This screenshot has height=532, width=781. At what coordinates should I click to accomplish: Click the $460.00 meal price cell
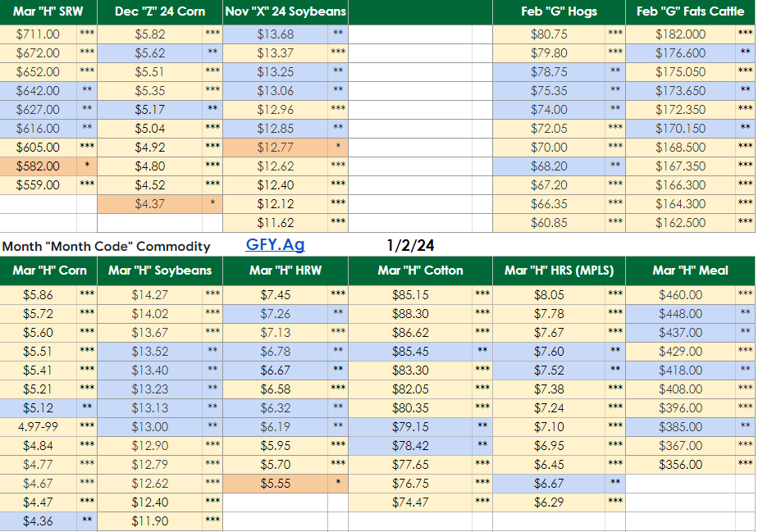[680, 295]
